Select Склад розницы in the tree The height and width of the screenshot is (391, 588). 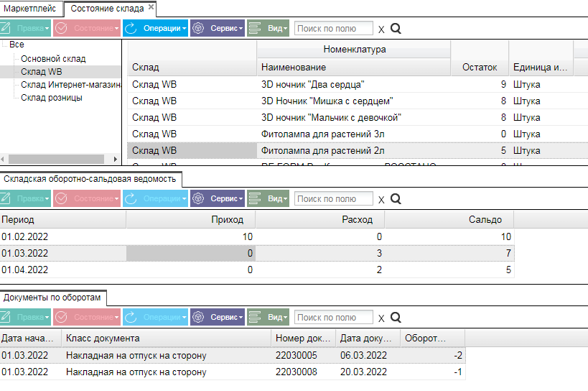52,98
